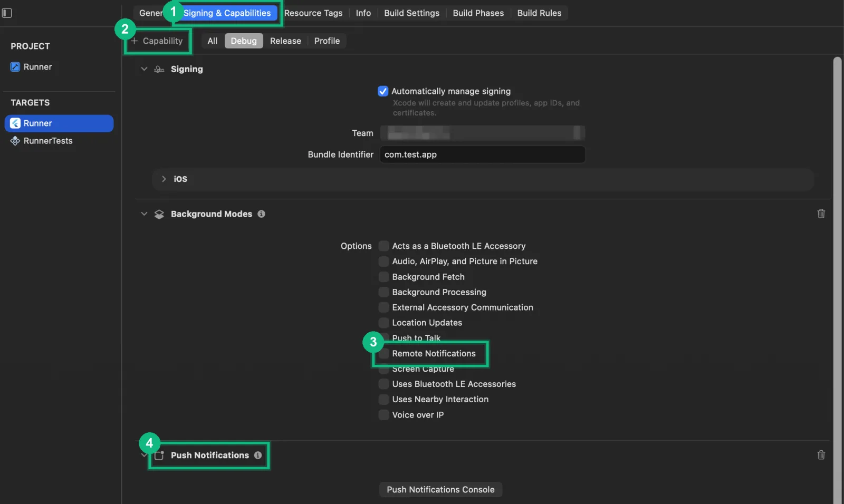Open the Info tab
844x504 pixels.
(x=363, y=13)
